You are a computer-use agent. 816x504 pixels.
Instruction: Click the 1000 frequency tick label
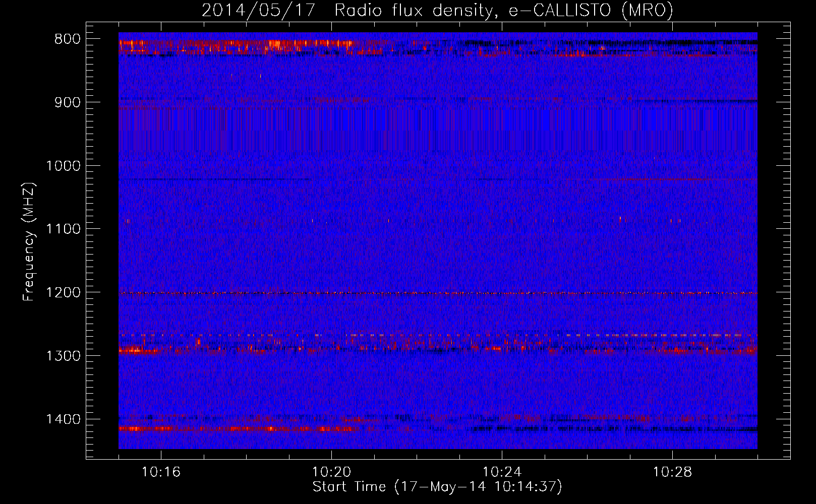(x=63, y=166)
